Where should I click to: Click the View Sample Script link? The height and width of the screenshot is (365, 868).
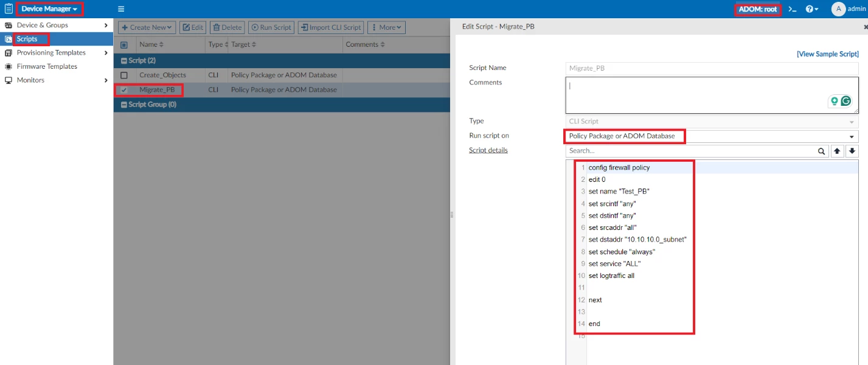828,54
